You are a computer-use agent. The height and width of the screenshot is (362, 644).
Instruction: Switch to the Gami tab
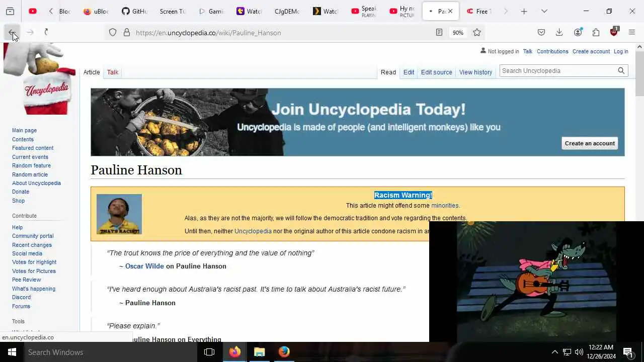coord(211,11)
